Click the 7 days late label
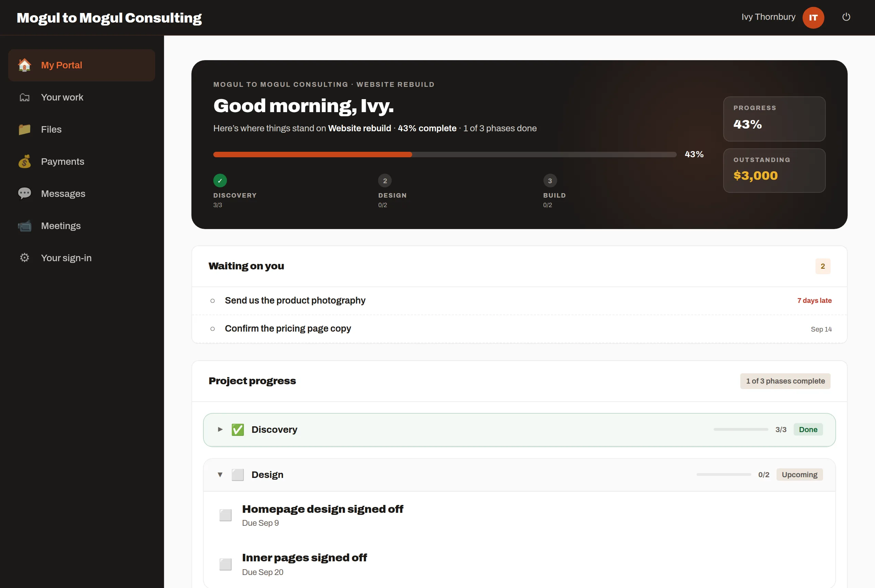This screenshot has height=588, width=875. tap(814, 301)
